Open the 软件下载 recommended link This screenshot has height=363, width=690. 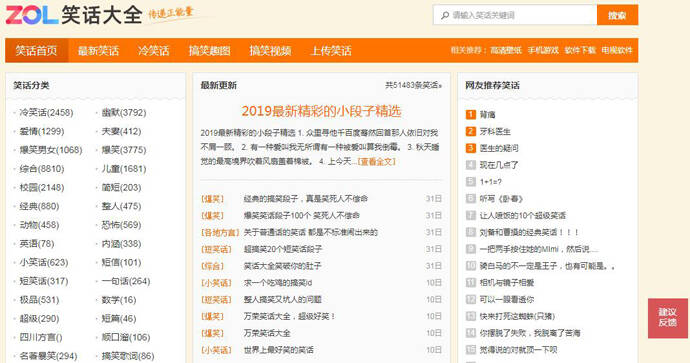[580, 51]
